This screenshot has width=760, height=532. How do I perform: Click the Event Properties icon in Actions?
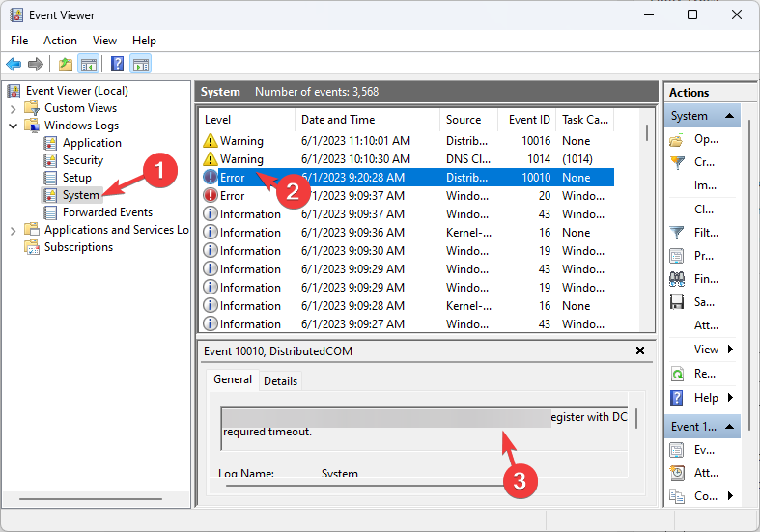(x=677, y=450)
